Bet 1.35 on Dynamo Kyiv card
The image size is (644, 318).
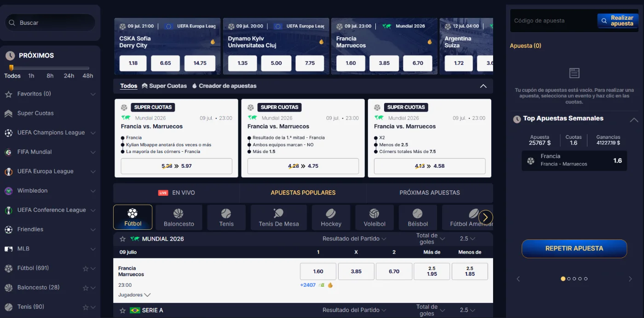(242, 63)
